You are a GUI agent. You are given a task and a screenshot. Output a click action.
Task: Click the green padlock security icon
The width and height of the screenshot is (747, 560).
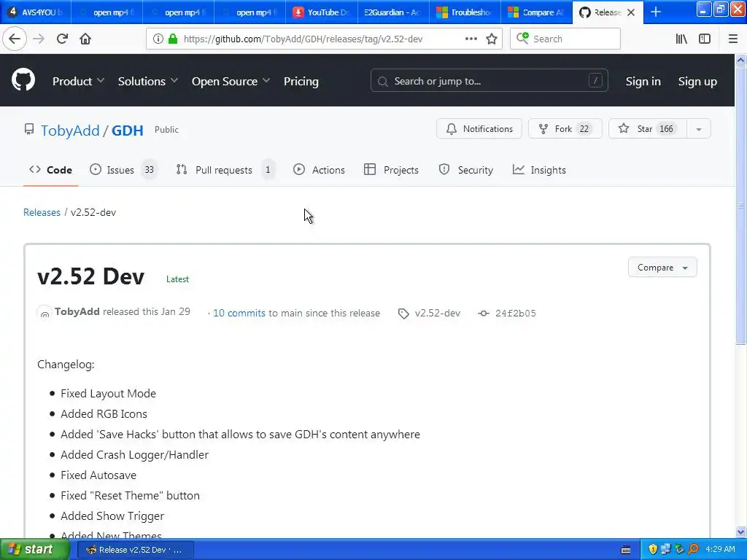[173, 39]
